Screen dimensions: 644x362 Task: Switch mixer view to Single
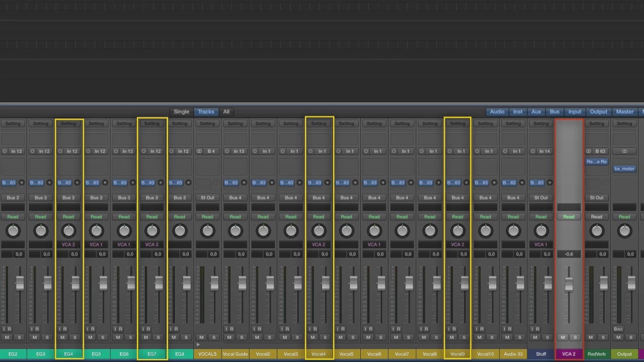182,112
